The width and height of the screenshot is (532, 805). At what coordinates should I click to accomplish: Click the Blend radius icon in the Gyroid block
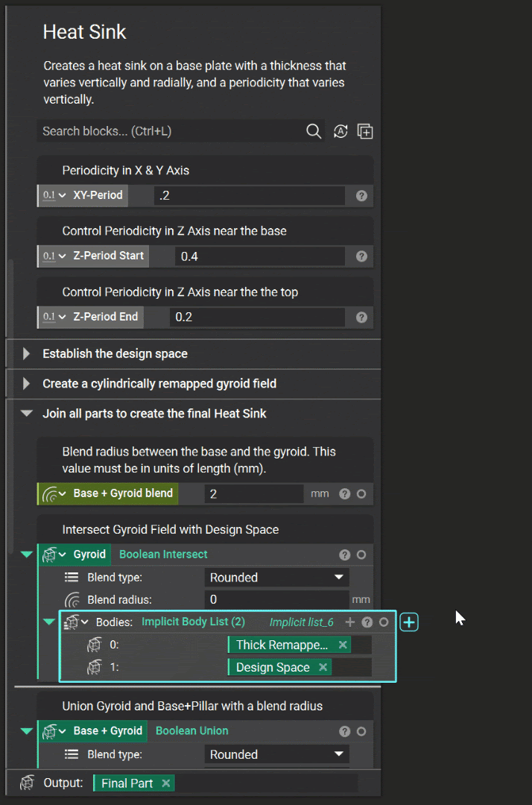coord(72,599)
